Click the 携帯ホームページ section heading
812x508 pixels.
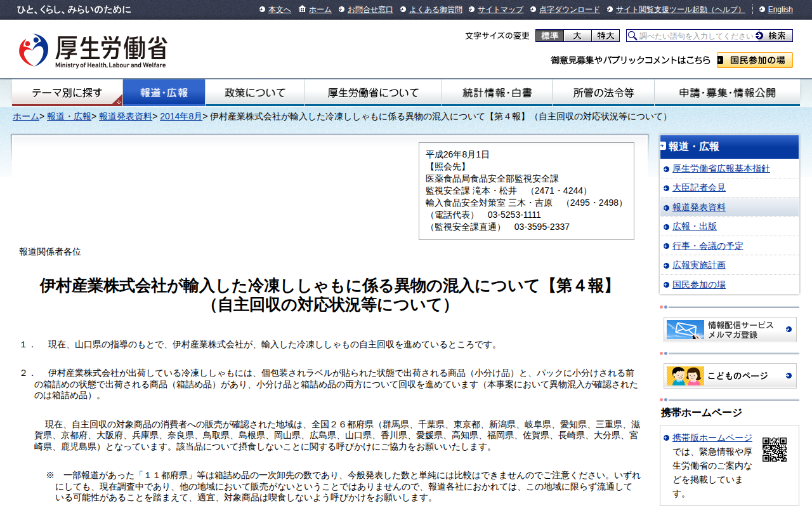click(x=702, y=412)
